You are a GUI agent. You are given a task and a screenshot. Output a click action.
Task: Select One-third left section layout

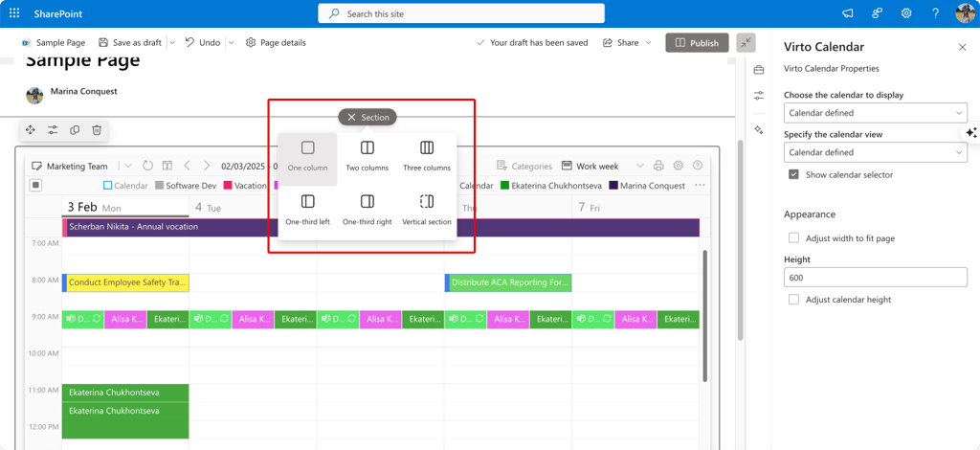click(307, 212)
